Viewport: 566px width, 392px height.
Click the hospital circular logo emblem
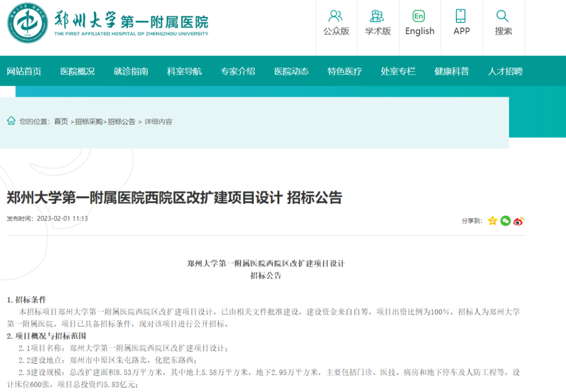point(27,23)
